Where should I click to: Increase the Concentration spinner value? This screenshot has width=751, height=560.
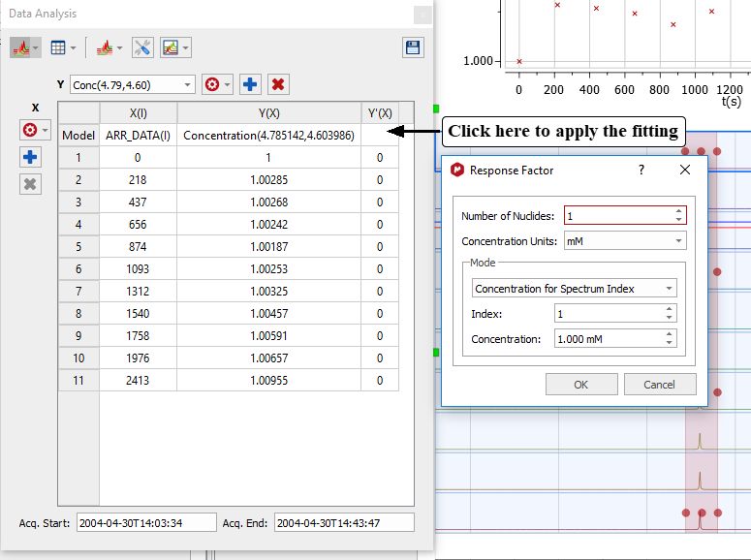(669, 334)
